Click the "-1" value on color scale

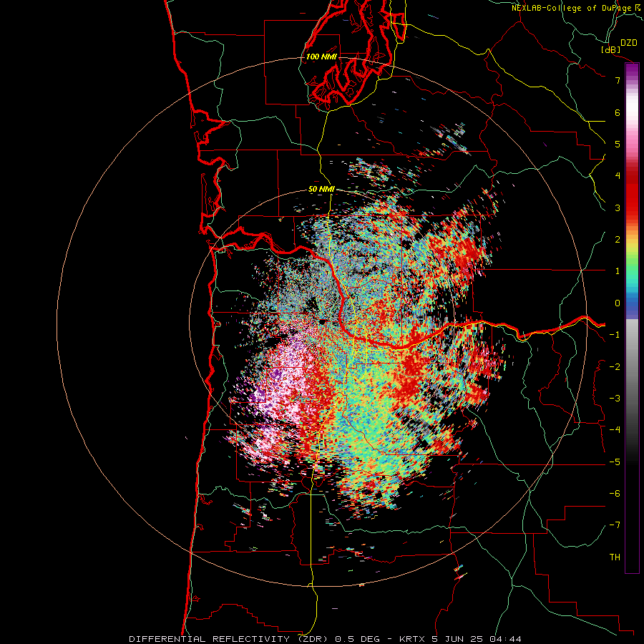615,335
